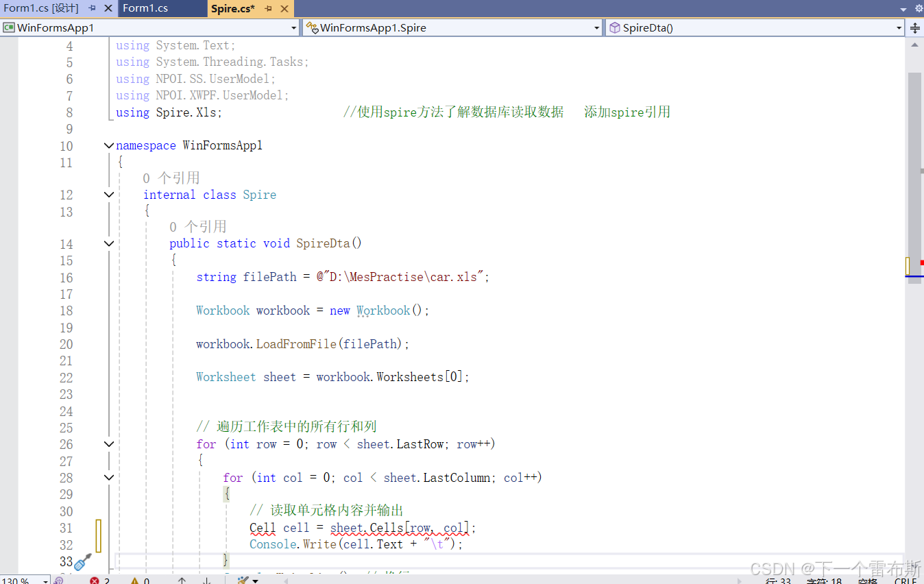Collapse the for loop at line 26
The image size is (924, 584).
[108, 443]
